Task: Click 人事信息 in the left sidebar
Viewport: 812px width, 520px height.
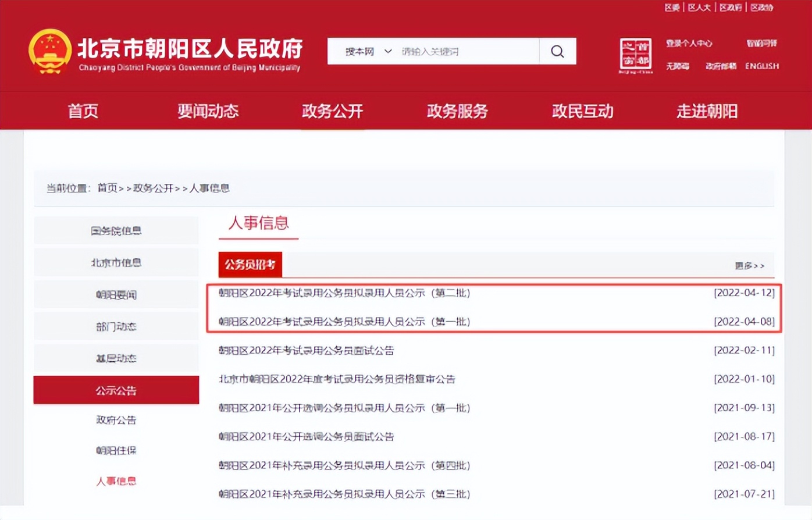Action: pyautogui.click(x=116, y=482)
